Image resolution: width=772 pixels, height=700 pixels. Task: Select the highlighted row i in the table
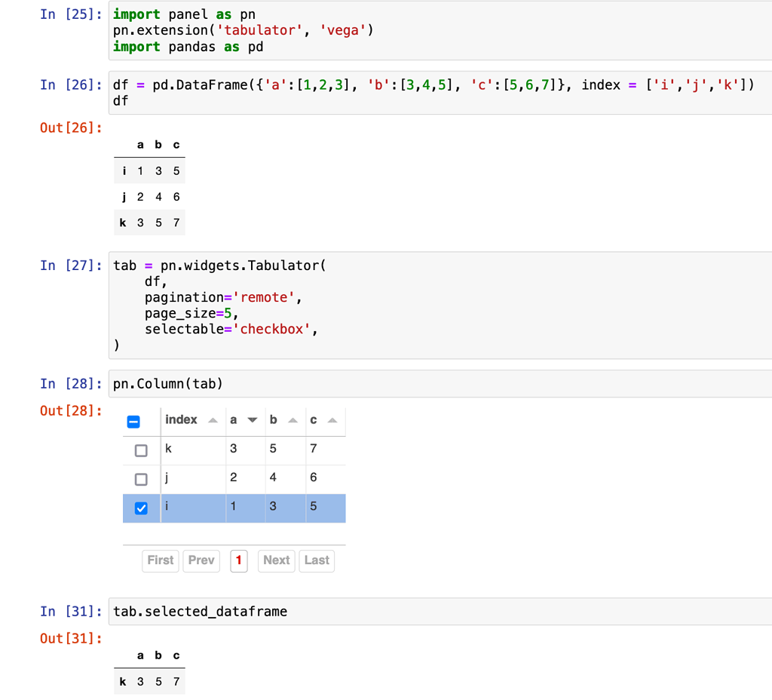[249, 507]
